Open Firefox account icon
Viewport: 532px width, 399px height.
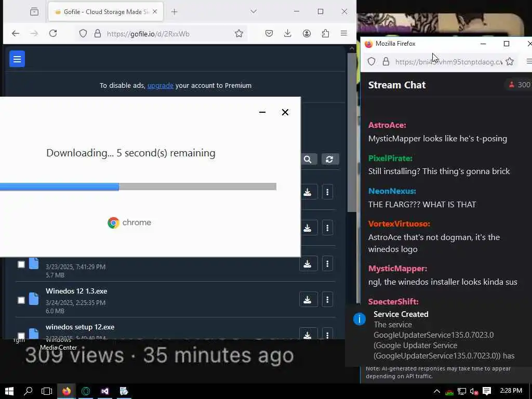point(307,33)
